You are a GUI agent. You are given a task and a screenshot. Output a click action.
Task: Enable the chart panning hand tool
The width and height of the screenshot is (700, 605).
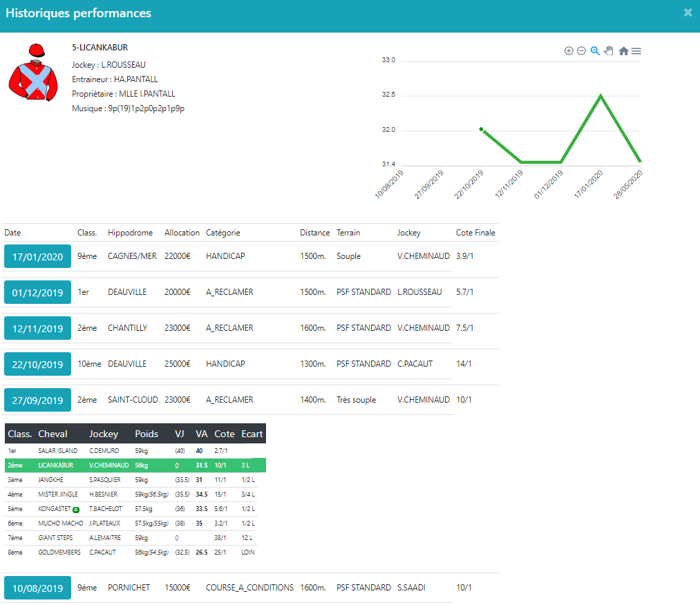tap(609, 51)
